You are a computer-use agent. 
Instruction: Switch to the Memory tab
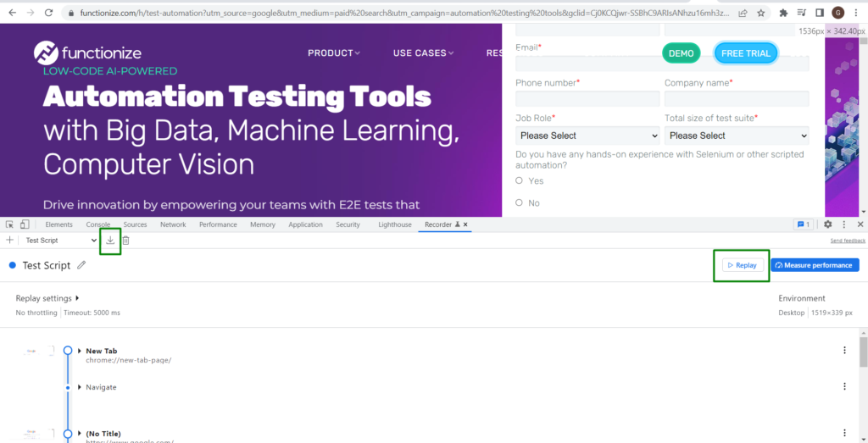click(x=263, y=224)
